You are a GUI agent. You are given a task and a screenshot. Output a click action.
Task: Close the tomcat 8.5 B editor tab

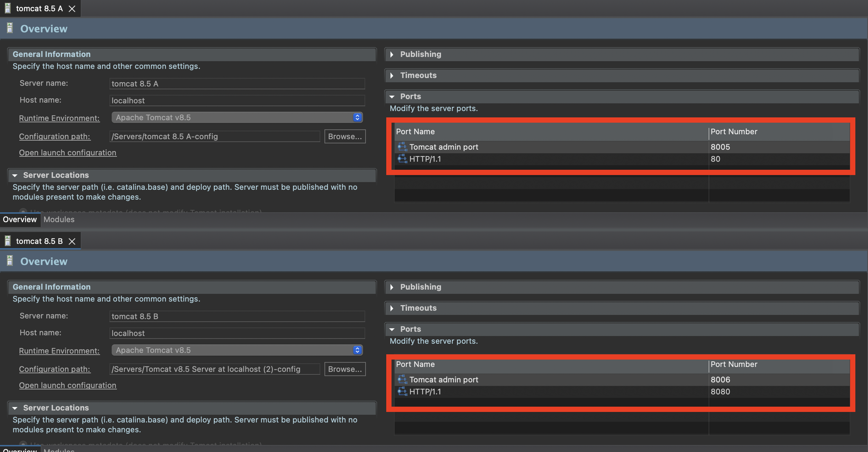point(72,241)
